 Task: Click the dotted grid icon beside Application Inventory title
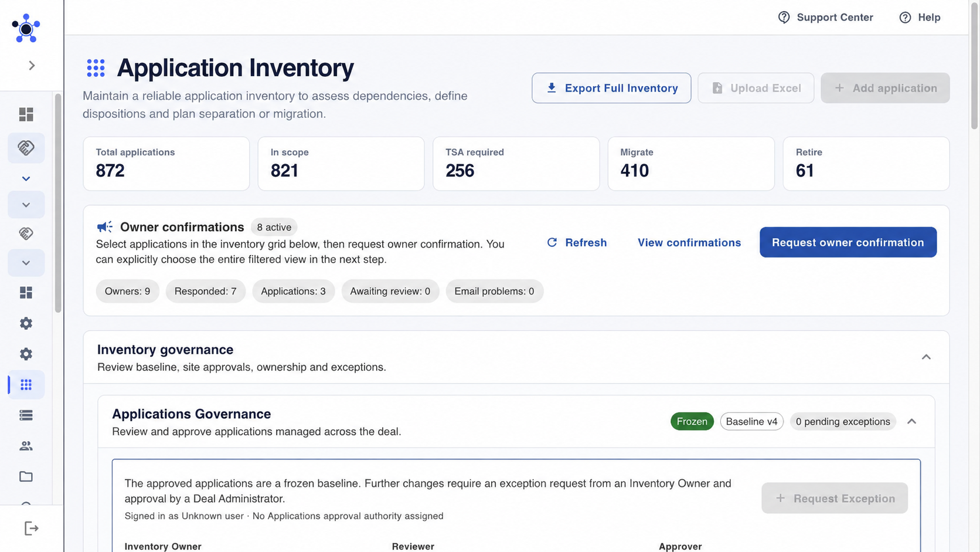[x=96, y=68]
